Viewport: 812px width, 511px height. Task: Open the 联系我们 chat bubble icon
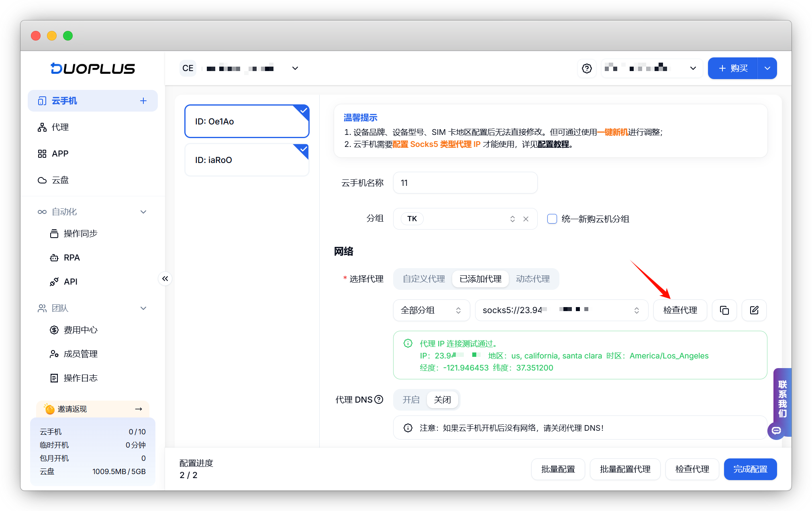tap(776, 431)
